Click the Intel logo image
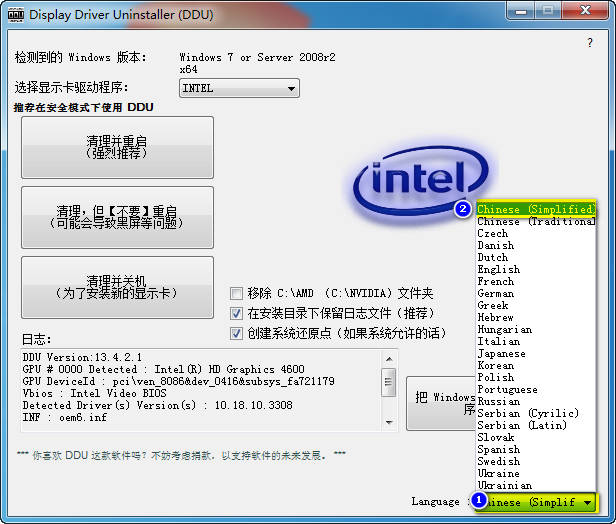The image size is (616, 524). click(421, 182)
